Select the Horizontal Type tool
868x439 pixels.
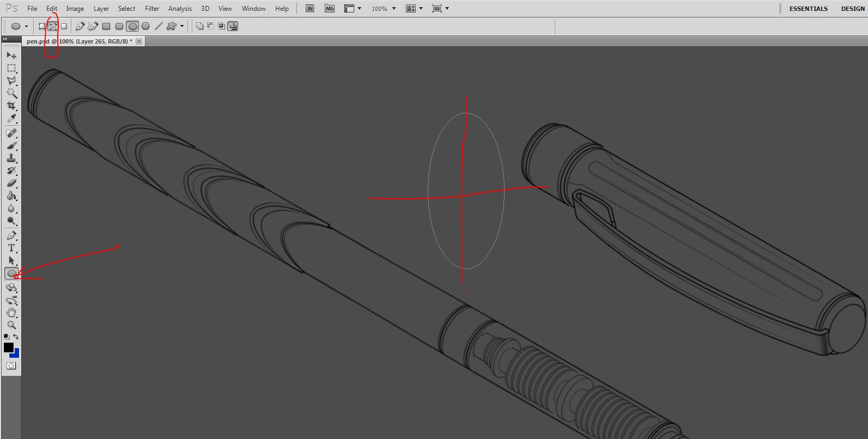tap(11, 248)
